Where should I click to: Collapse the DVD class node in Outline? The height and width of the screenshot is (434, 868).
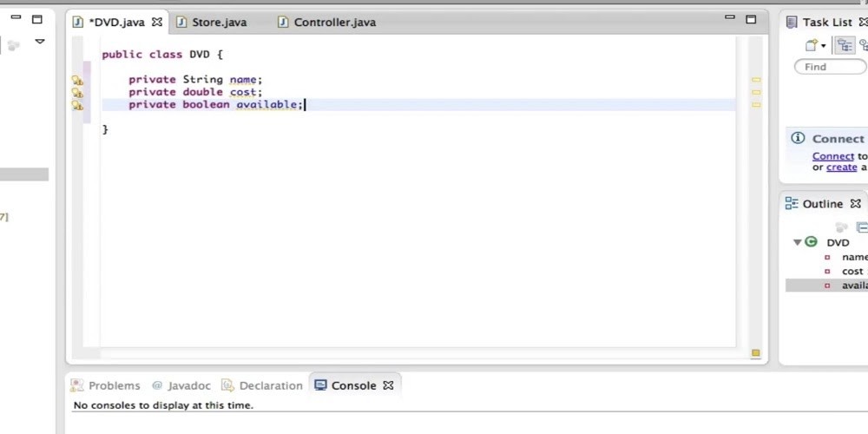797,243
